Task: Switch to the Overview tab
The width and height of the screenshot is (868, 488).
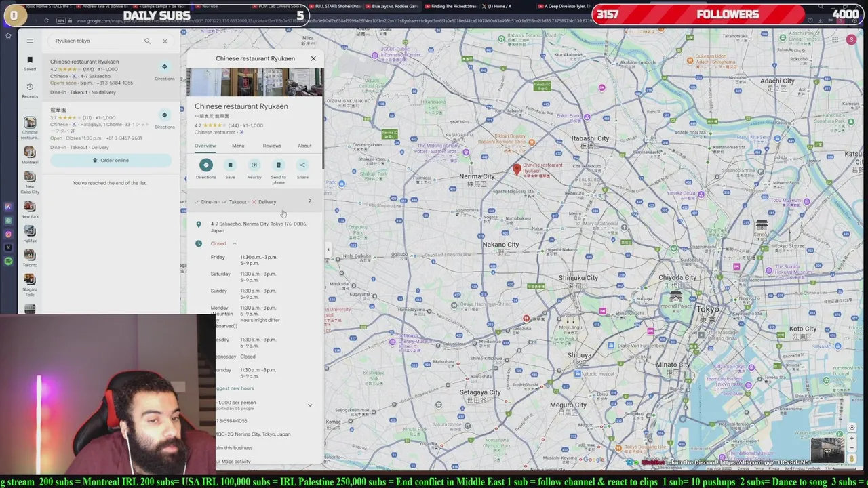Action: click(x=205, y=146)
